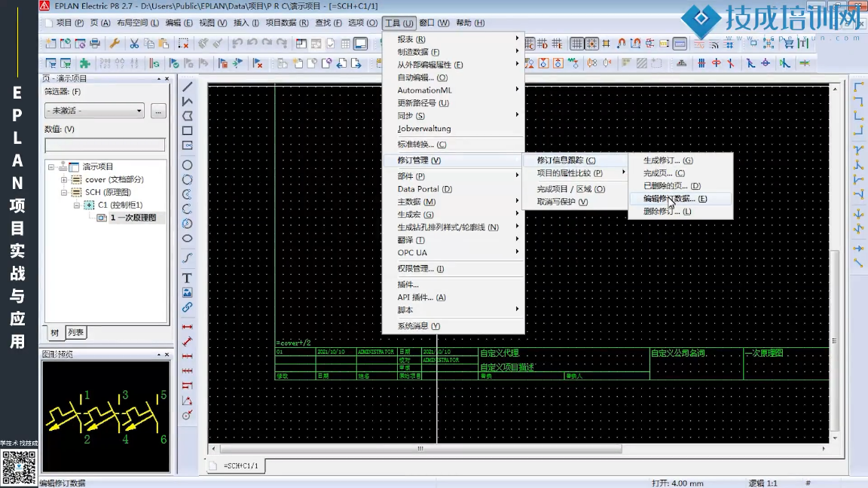The width and height of the screenshot is (868, 488).
Task: Select the Polyline drawing tool
Action: point(188,101)
